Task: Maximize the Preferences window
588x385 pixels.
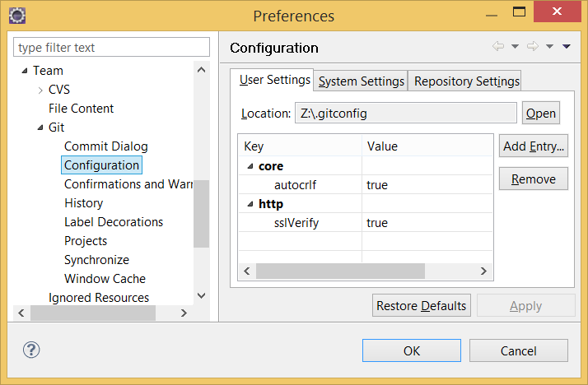Action: tap(520, 12)
